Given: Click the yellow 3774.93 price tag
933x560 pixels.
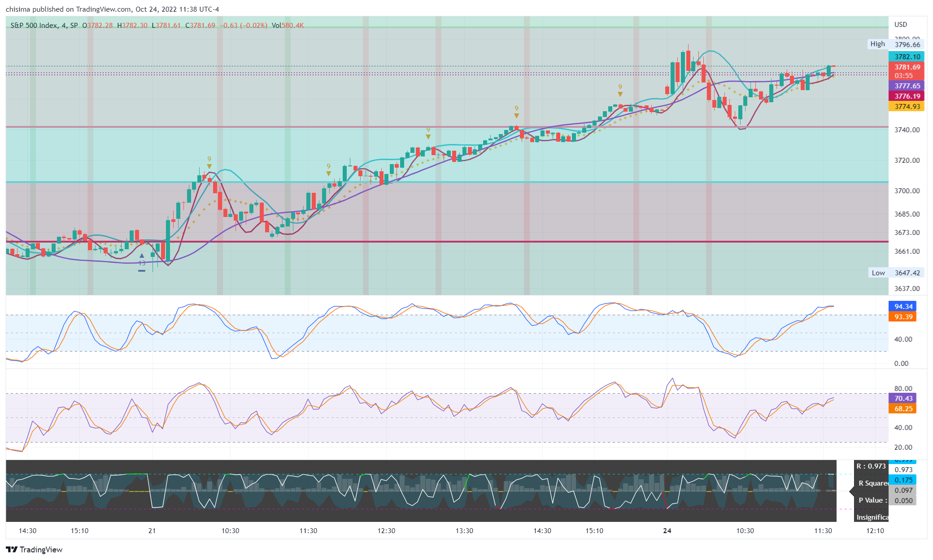Looking at the screenshot, I should tap(907, 106).
